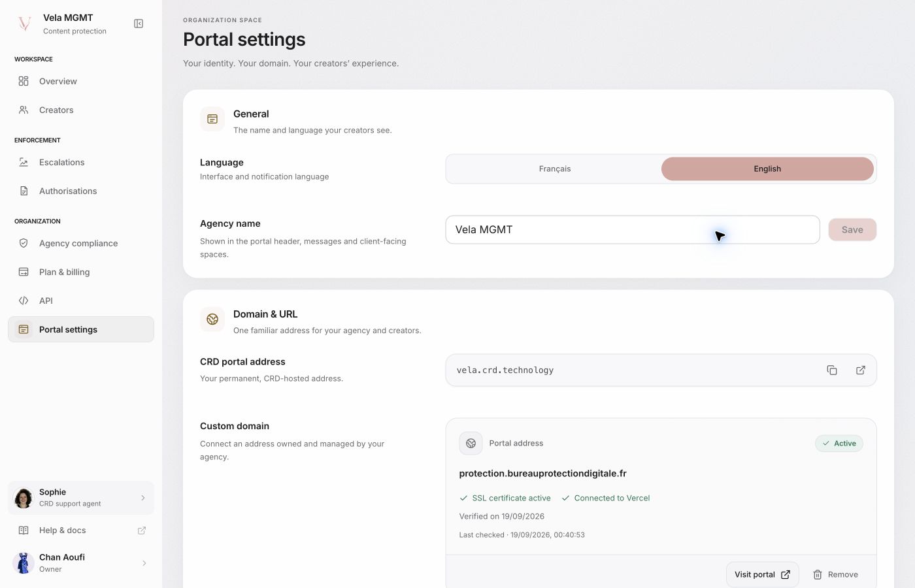Expand Chan Aoufi account chevron
This screenshot has width=915, height=588.
pyautogui.click(x=144, y=563)
